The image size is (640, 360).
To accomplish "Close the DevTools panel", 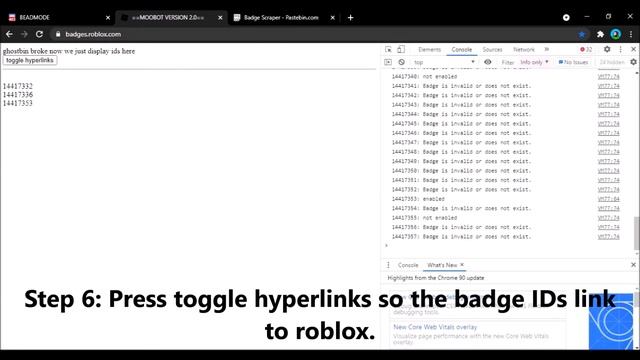I will [x=633, y=49].
